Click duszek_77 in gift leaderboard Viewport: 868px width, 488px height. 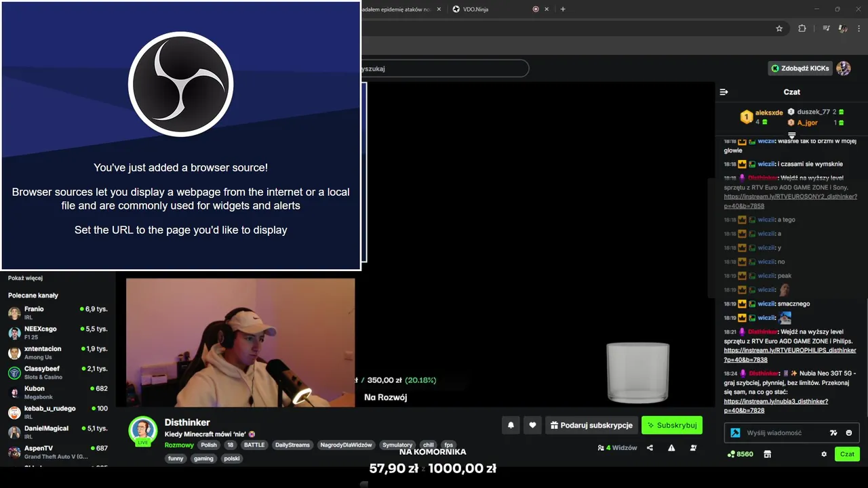coord(813,112)
